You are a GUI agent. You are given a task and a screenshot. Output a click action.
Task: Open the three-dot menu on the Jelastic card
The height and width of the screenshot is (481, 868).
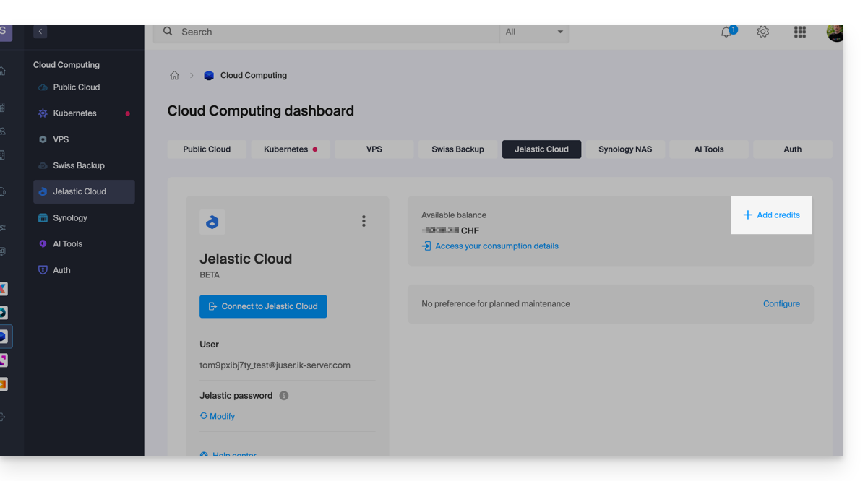[x=364, y=221]
